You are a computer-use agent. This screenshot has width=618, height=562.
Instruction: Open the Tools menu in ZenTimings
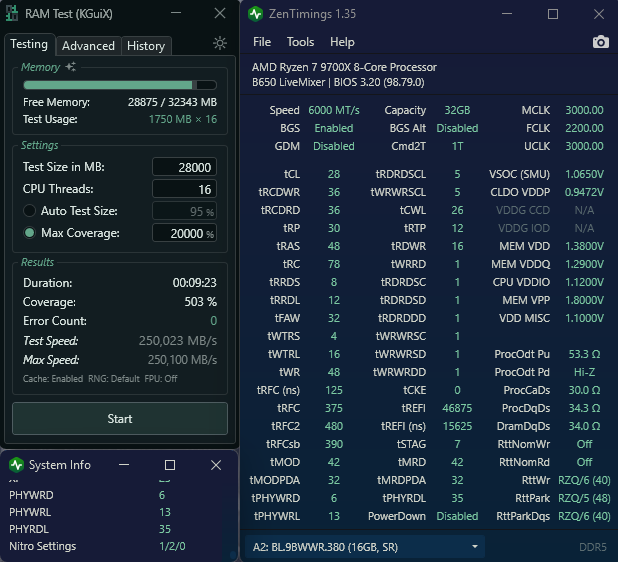pyautogui.click(x=300, y=42)
